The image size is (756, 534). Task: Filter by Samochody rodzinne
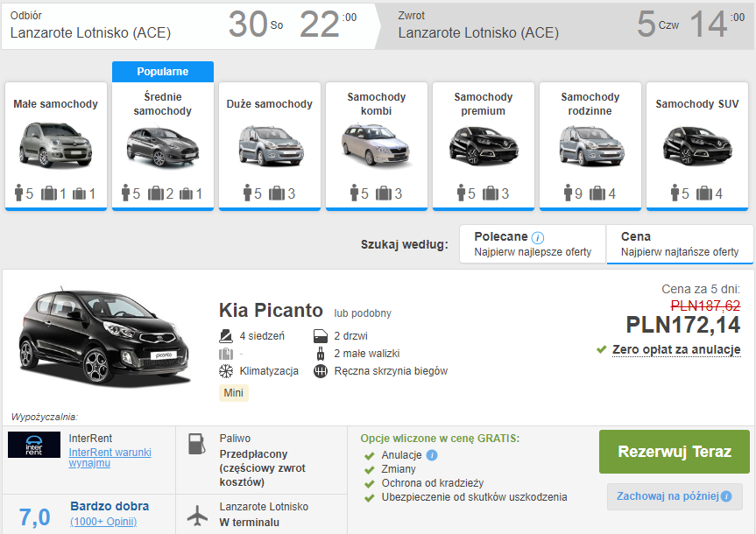coord(590,146)
